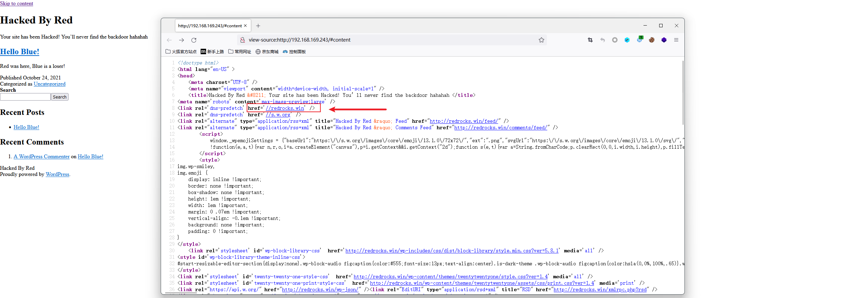The height and width of the screenshot is (298, 868).
Task: Click the grey circle extension icon
Action: [615, 40]
